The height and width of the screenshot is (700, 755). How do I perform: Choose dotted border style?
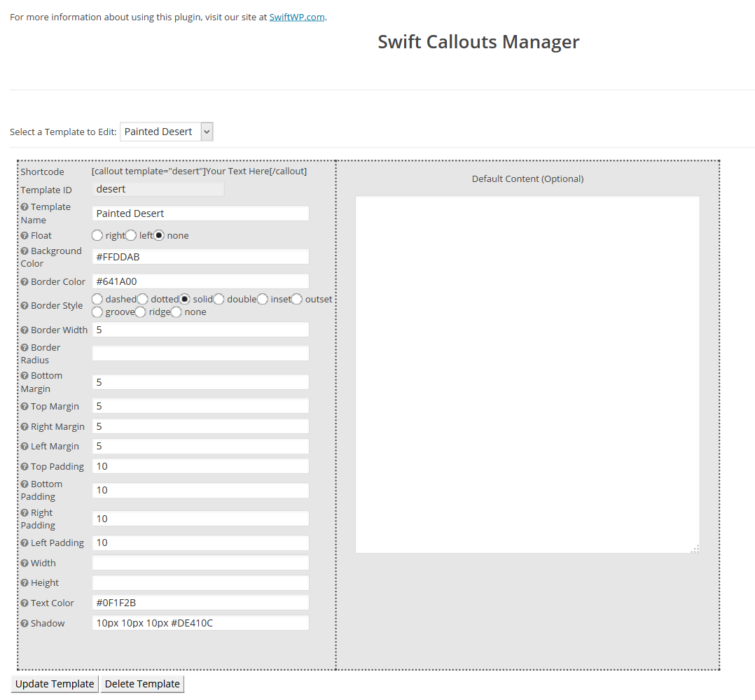[x=143, y=299]
